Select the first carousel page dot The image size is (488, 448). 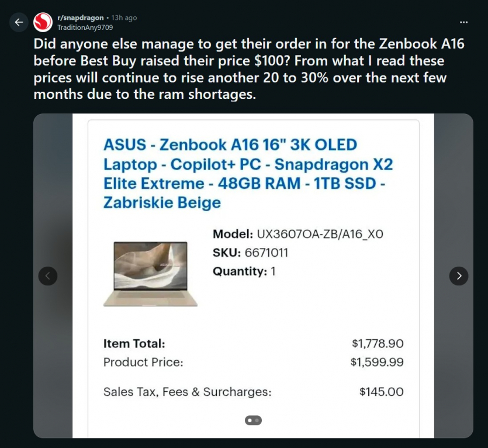coord(249,420)
